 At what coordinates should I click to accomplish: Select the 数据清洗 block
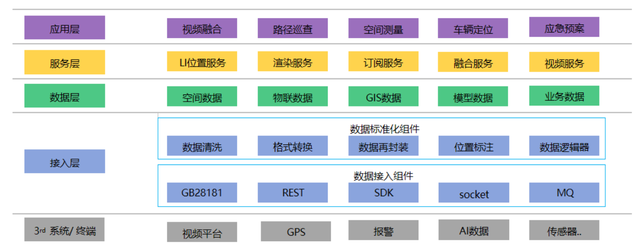coord(202,146)
